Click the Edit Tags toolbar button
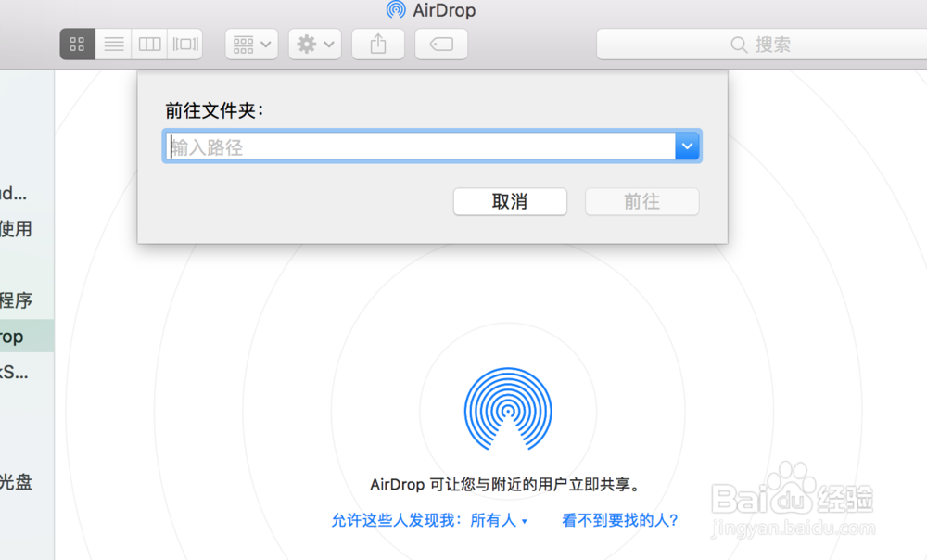This screenshot has height=560, width=927. pyautogui.click(x=441, y=45)
